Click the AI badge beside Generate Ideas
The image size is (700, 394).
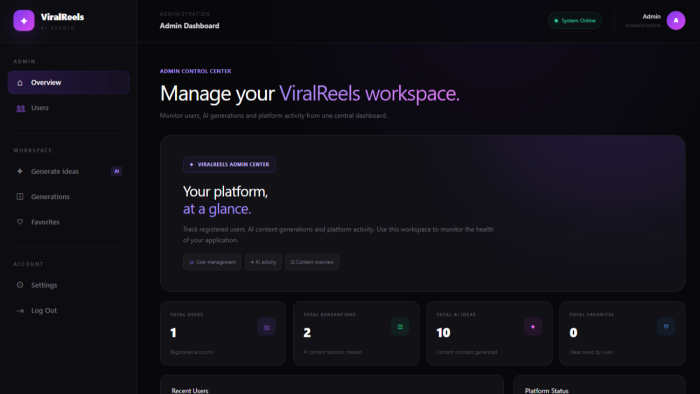[x=117, y=171]
